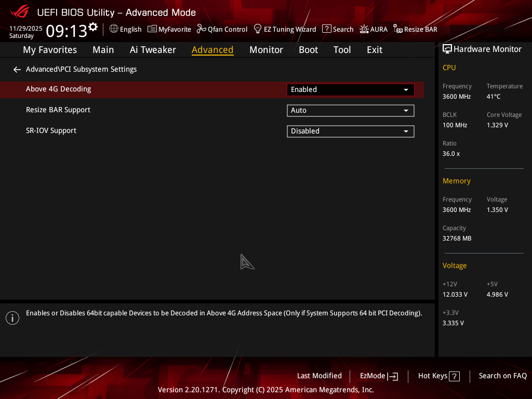532x399 pixels.
Task: Open the Above 4G Decoding dropdown
Action: coord(350,89)
